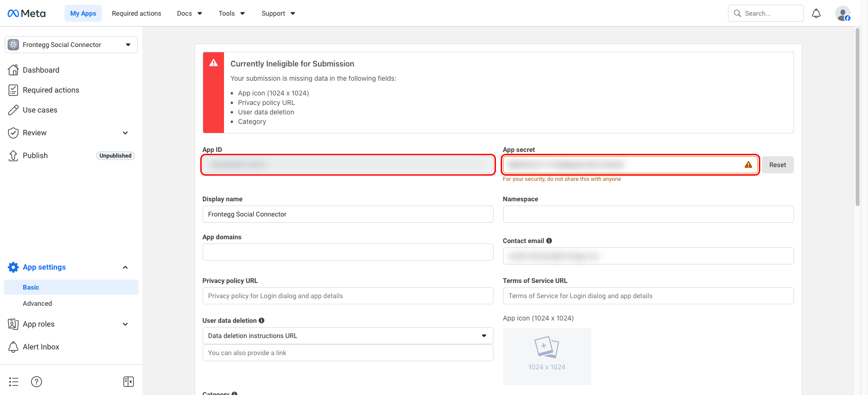Open the Support dropdown menu

pos(278,13)
